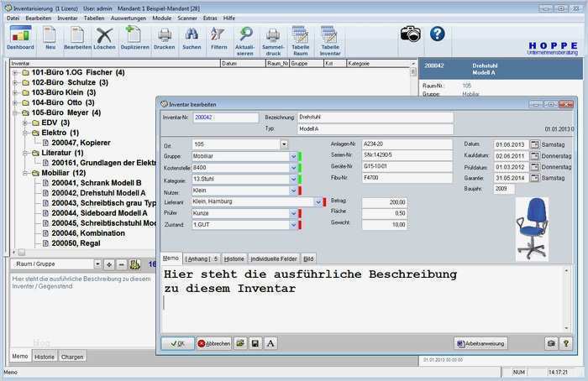Confirm with the OK button
This screenshot has height=381, width=588.
tap(177, 343)
